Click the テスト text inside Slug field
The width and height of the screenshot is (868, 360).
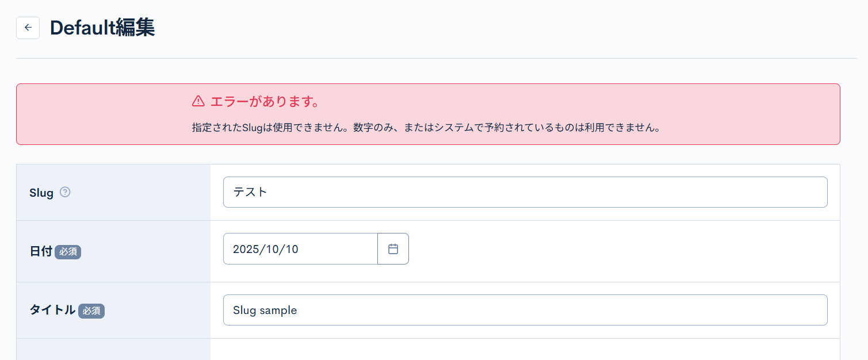251,192
